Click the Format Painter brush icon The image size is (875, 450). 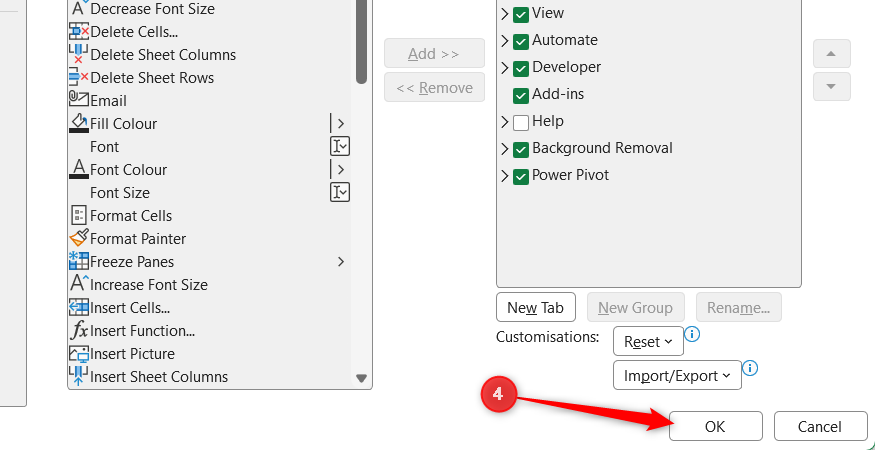coord(79,238)
